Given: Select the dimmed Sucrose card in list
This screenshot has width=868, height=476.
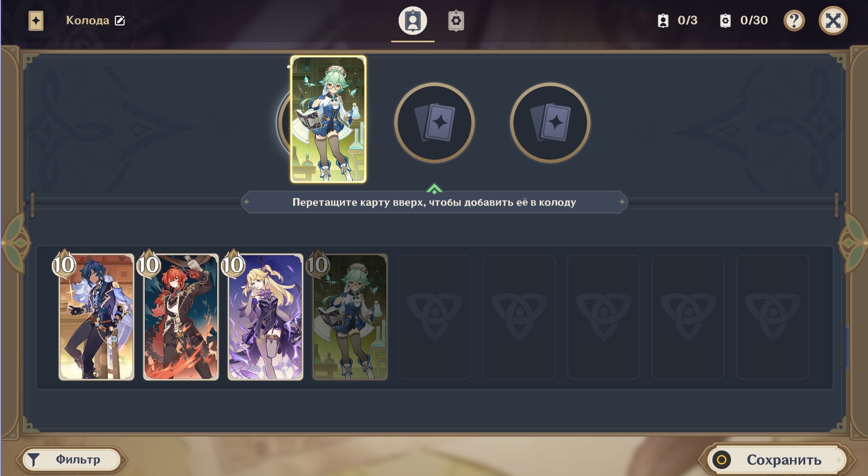Looking at the screenshot, I should pyautogui.click(x=349, y=317).
